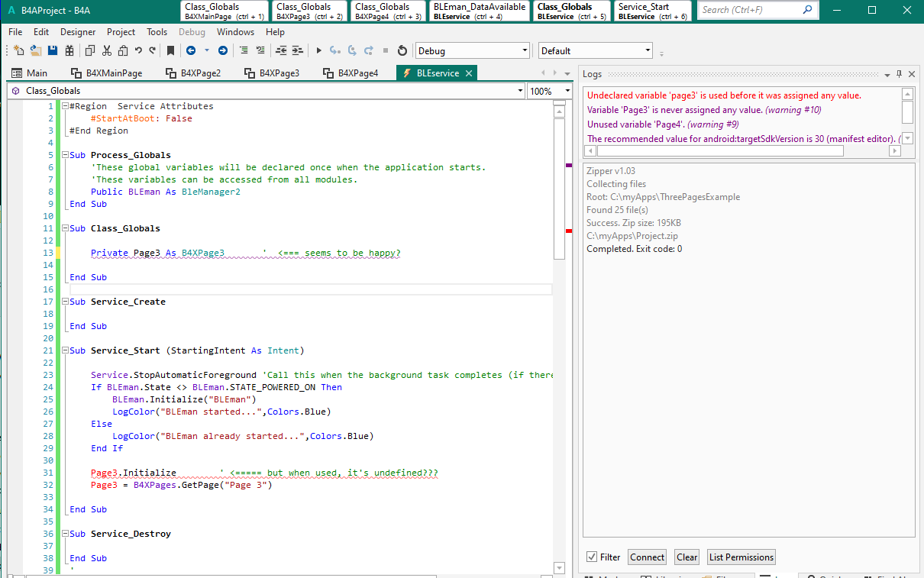Run the app with the play icon

pyautogui.click(x=318, y=50)
